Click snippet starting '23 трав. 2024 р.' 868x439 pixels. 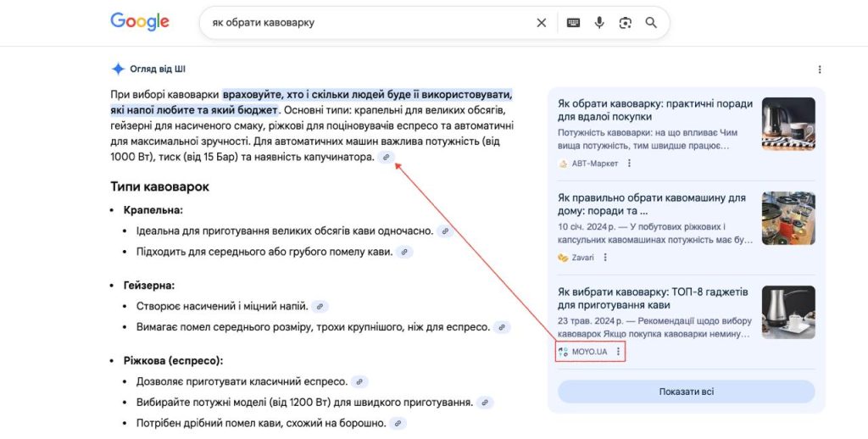(x=655, y=328)
